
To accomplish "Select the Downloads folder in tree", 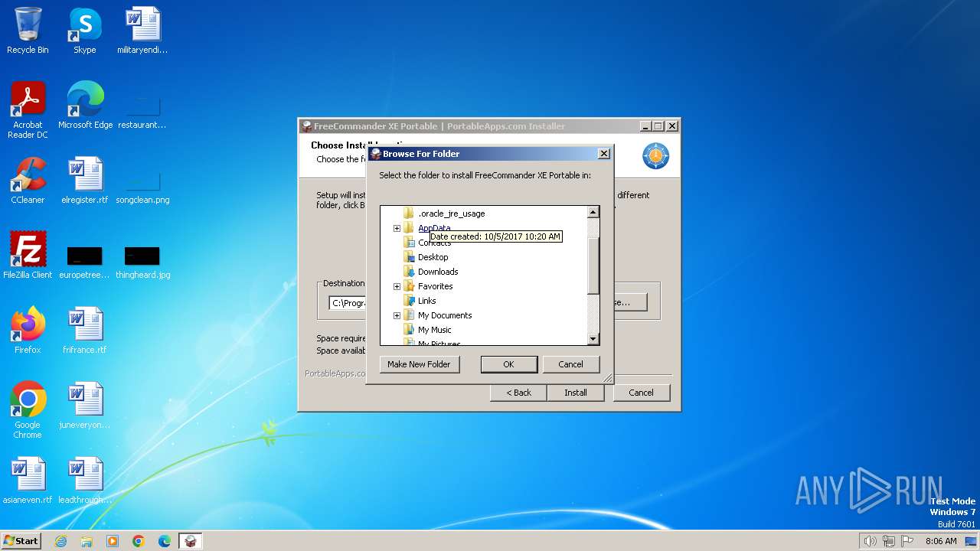I will click(438, 272).
